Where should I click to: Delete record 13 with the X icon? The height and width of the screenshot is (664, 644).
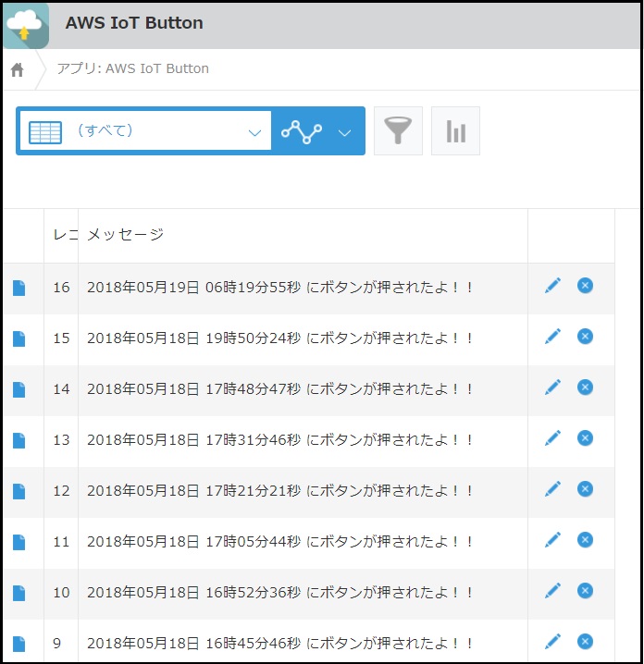[x=585, y=437]
